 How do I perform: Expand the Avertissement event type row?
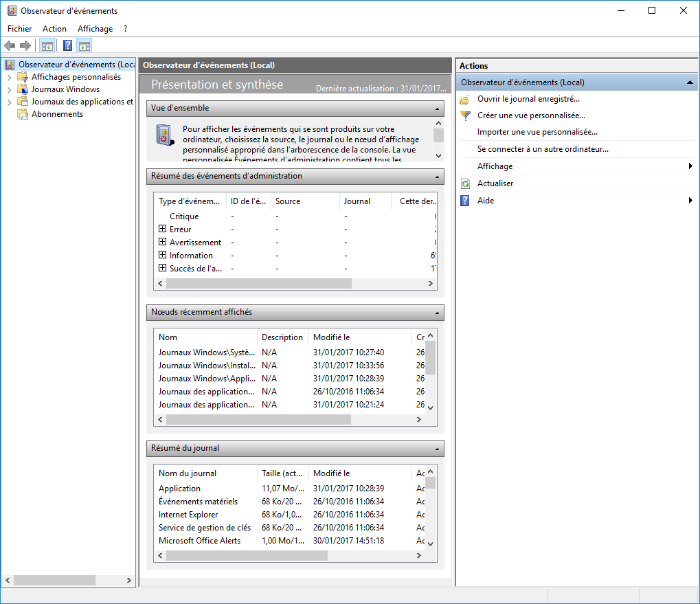tap(163, 242)
